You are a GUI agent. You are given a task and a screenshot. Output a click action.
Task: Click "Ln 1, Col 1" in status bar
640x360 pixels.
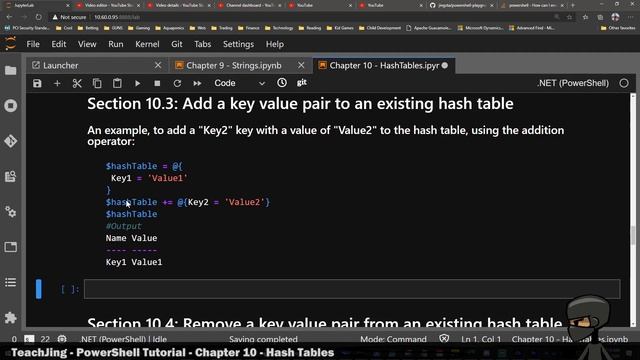[x=481, y=339]
